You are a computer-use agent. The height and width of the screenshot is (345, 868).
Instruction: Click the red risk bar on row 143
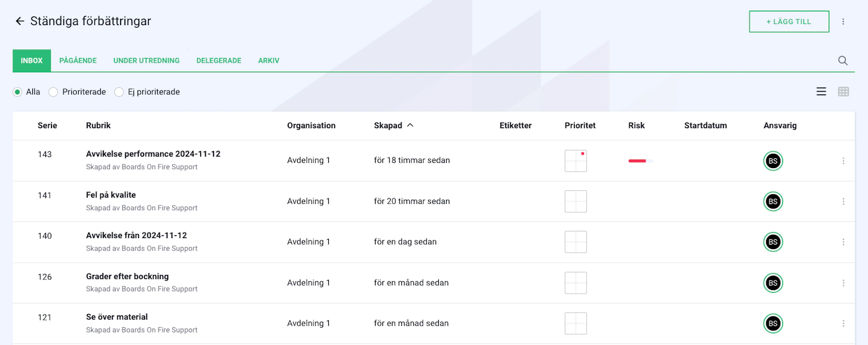[x=637, y=161]
